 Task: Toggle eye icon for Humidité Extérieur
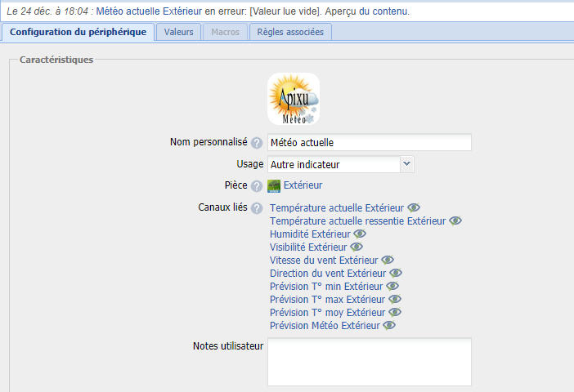[360, 234]
